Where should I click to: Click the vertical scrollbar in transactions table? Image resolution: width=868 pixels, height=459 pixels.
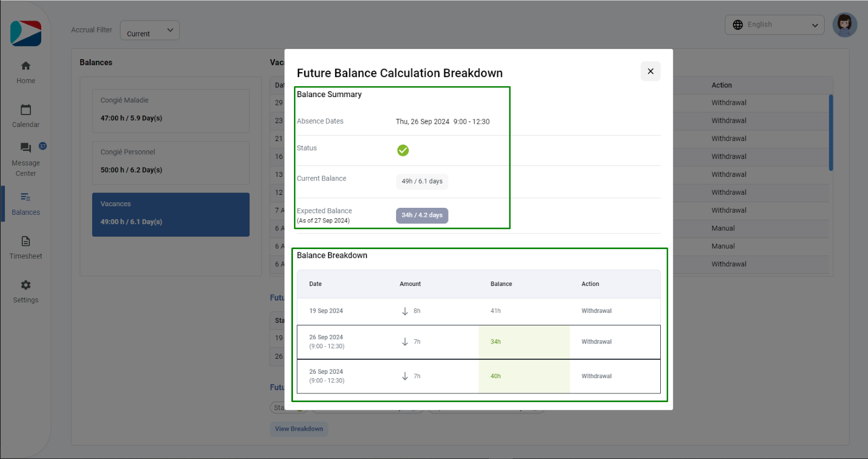831,133
